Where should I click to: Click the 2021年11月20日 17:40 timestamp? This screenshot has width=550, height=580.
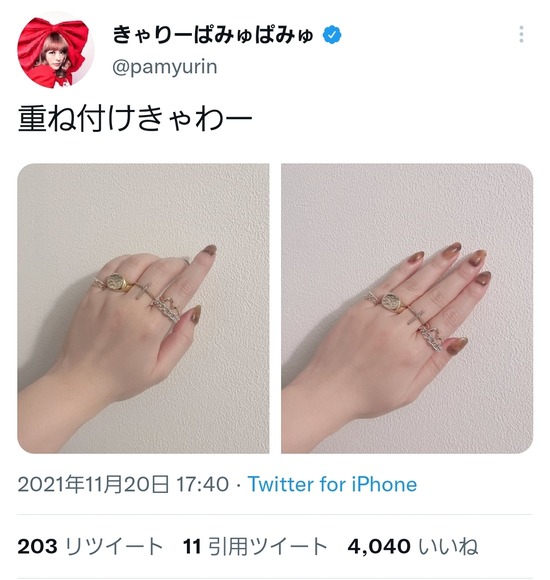point(123,484)
